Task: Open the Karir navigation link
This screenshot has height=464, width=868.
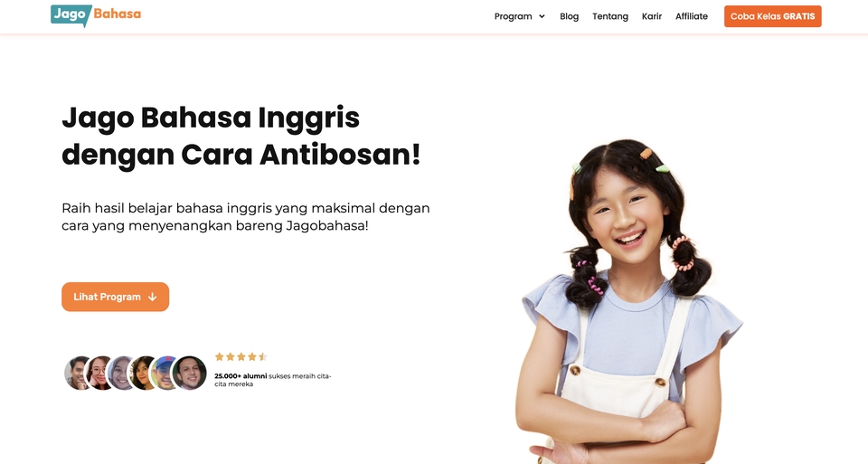Action: [652, 16]
